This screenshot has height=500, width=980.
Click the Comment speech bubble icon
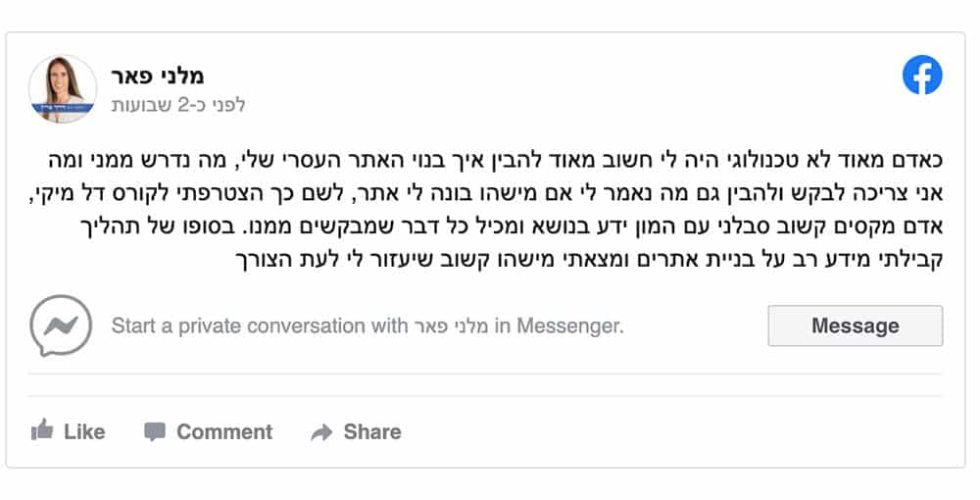click(155, 431)
